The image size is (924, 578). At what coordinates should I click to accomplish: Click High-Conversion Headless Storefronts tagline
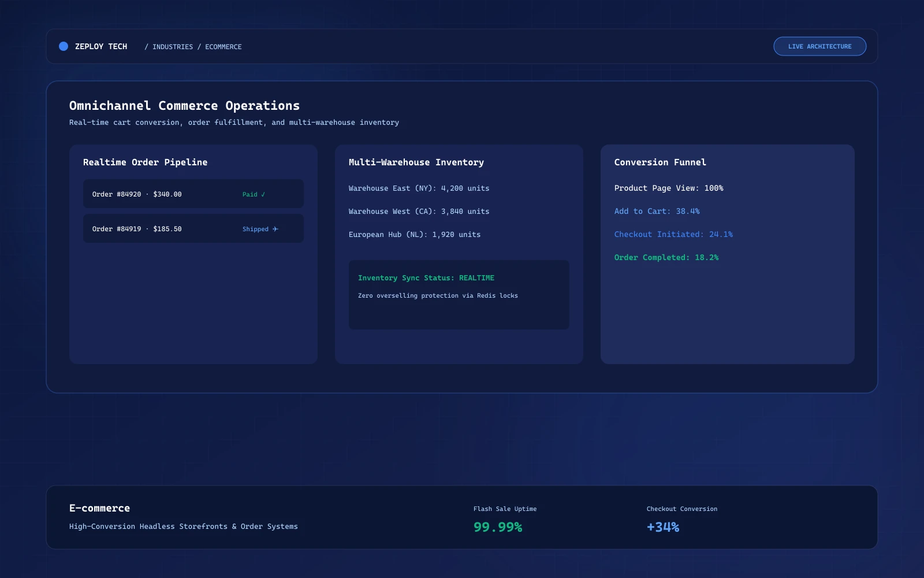184,527
